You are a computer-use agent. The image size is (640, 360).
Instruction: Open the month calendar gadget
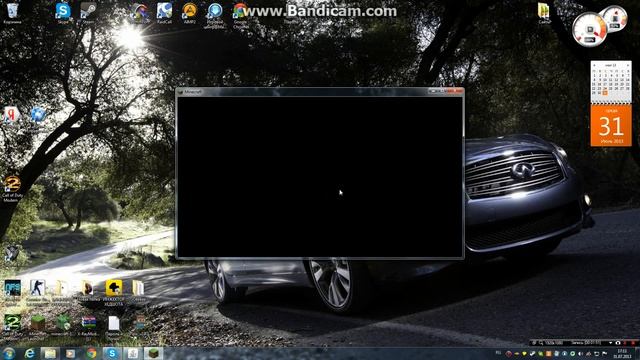tap(611, 81)
